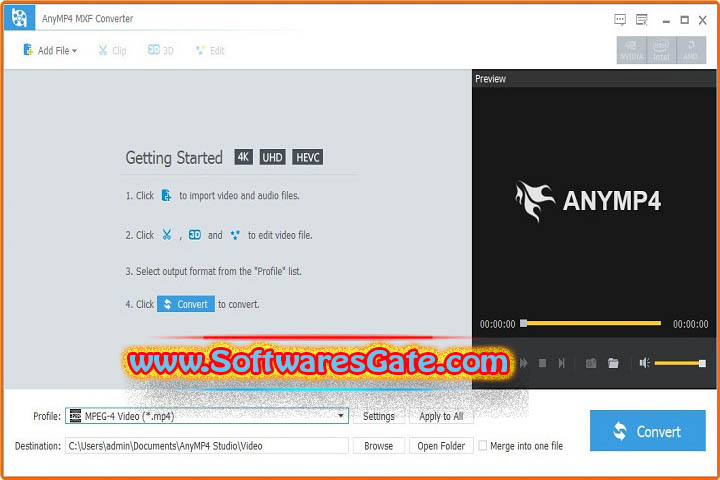Click the import file icon in step 1
Image resolution: width=720 pixels, height=480 pixels.
(x=166, y=195)
